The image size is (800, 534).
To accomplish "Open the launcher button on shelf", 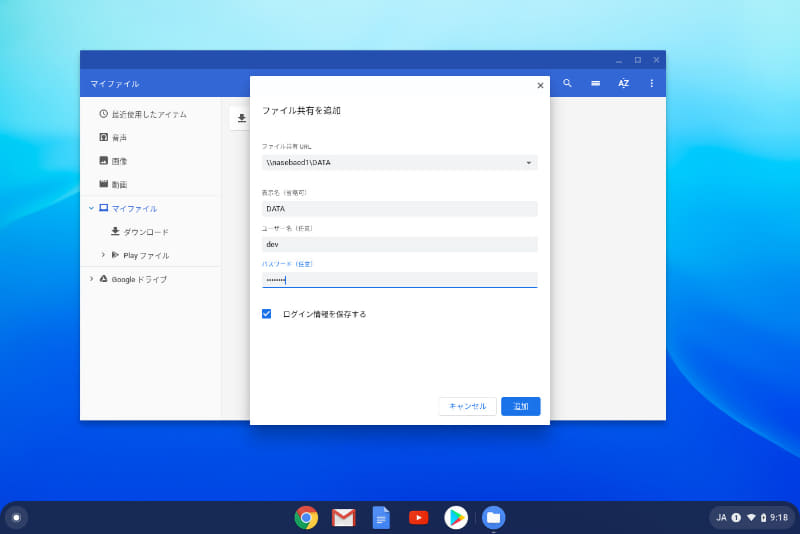I will click(x=16, y=518).
